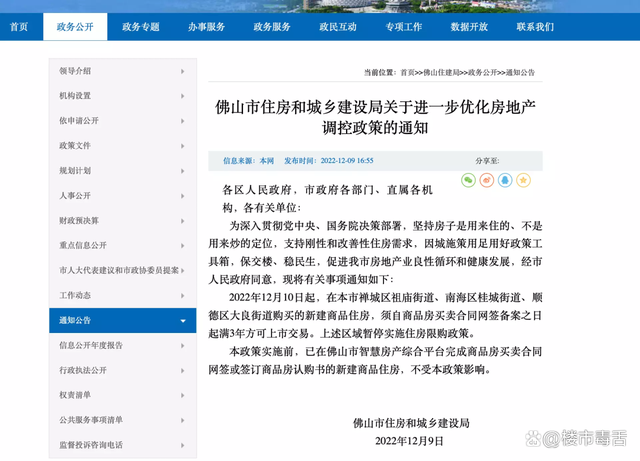
Task: Open 公共服务事项清单 sidebar item
Action: tap(122, 420)
